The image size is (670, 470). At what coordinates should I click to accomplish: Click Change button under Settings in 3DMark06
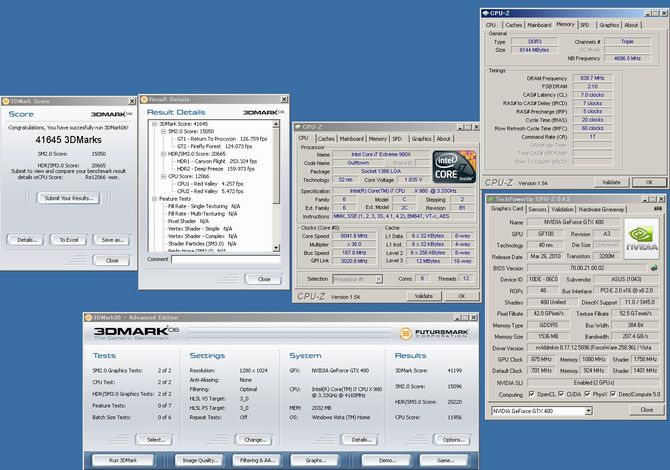click(x=255, y=439)
